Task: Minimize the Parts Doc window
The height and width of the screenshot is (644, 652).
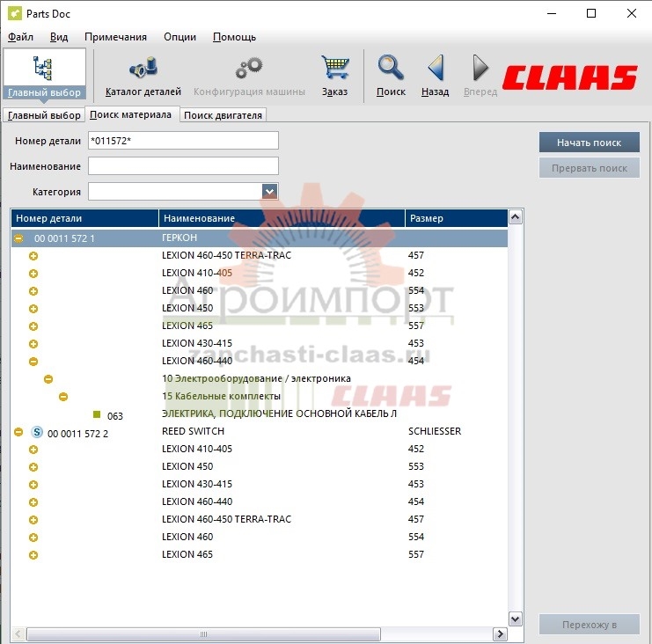Action: point(552,13)
